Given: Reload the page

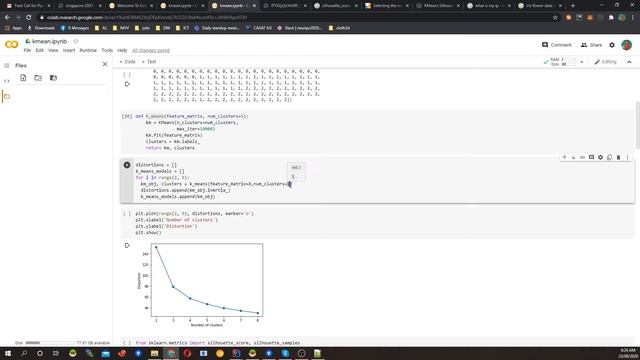Looking at the screenshot, I should [x=29, y=18].
